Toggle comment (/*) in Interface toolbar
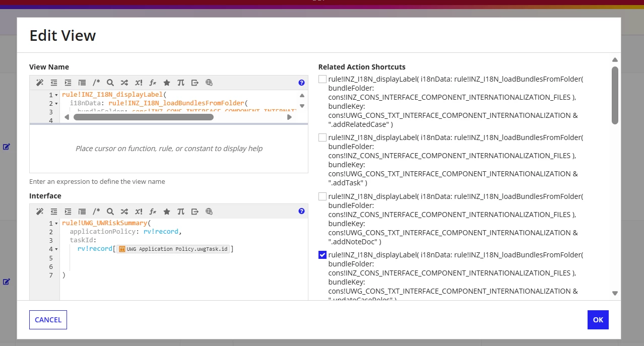 point(96,212)
